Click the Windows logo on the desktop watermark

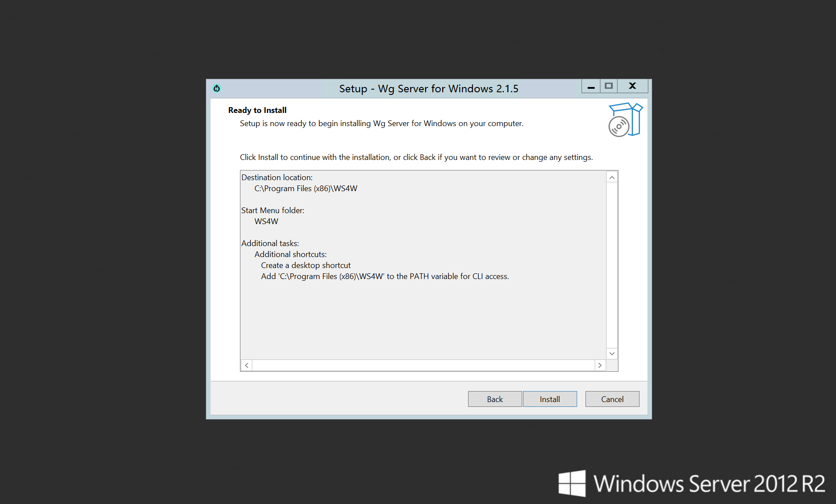(572, 483)
